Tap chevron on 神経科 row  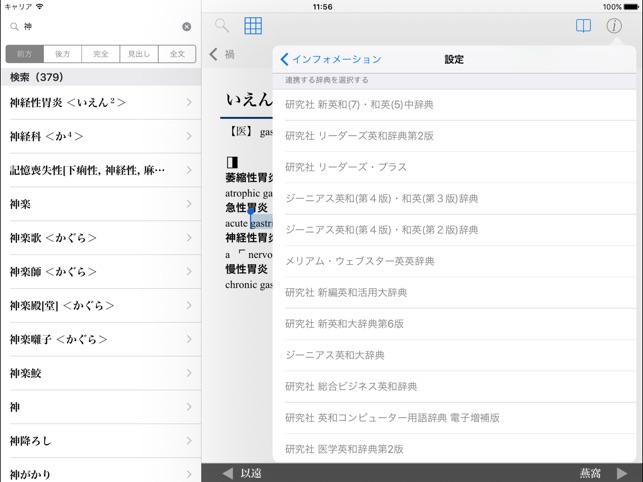189,136
